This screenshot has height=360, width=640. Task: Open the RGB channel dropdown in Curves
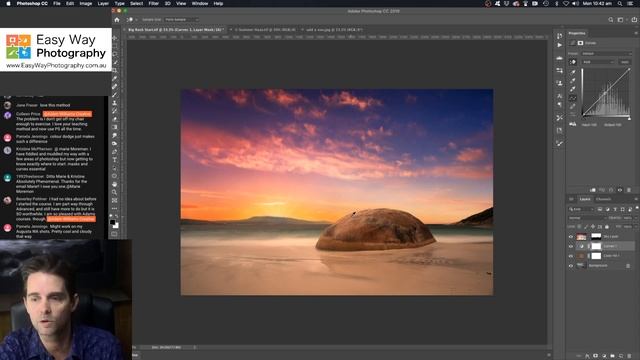(598, 62)
